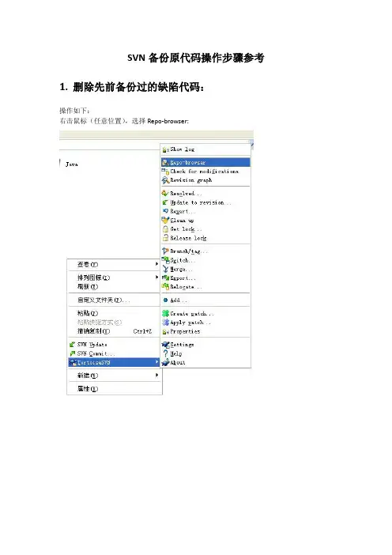
Task: Open Repo-browser from TortoiseSVN submenu
Action: coord(205,162)
